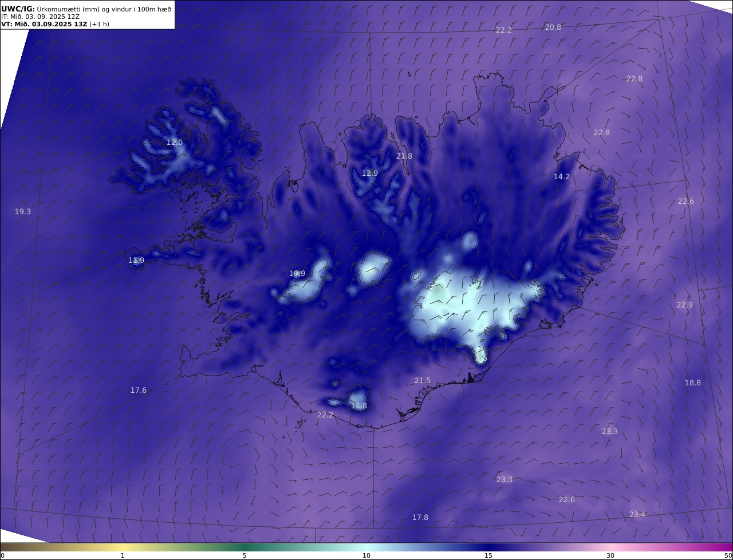733x560 pixels.
Task: Click the map value 23.4
Action: (x=637, y=514)
